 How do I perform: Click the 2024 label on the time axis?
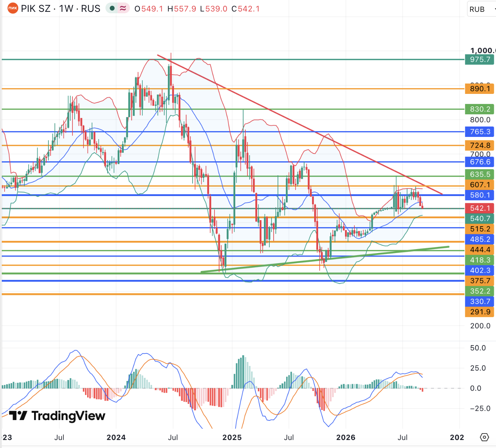coord(116,437)
